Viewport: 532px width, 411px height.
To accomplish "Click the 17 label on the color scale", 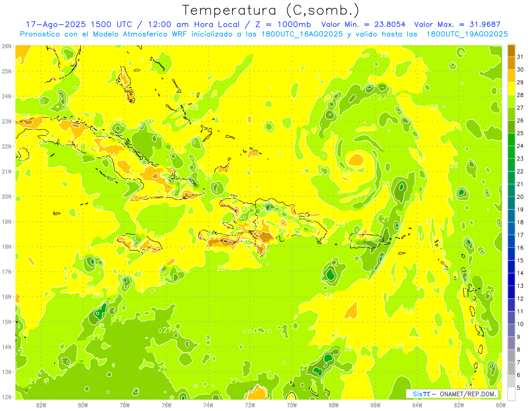I will (520, 235).
